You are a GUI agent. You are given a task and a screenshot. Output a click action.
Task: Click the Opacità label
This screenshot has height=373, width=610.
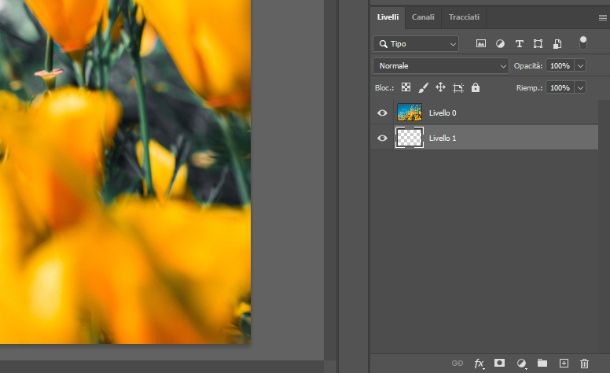click(528, 66)
